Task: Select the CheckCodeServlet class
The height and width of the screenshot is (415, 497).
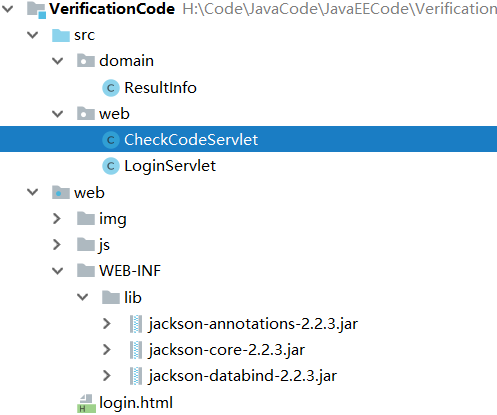Action: click(191, 140)
